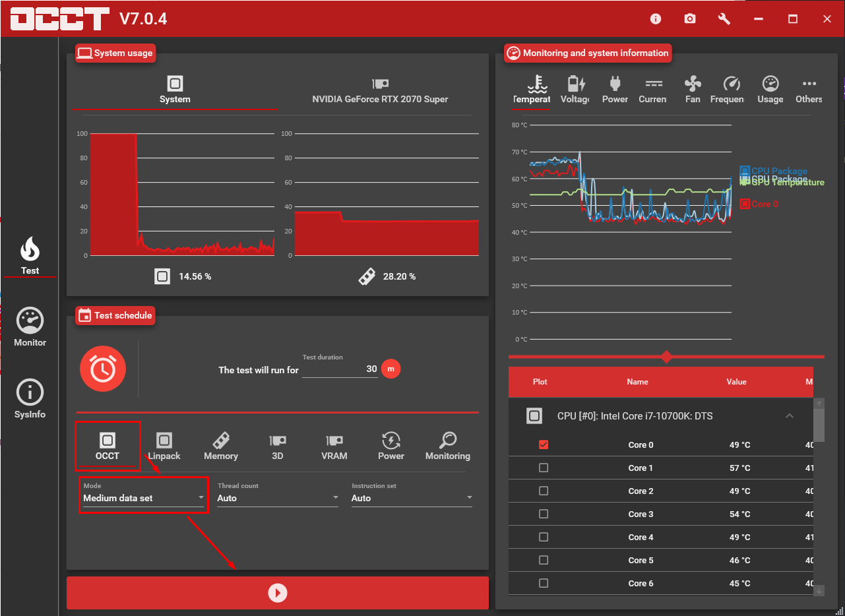Check the Core 1 plot checkbox
The height and width of the screenshot is (616, 845).
(x=544, y=468)
